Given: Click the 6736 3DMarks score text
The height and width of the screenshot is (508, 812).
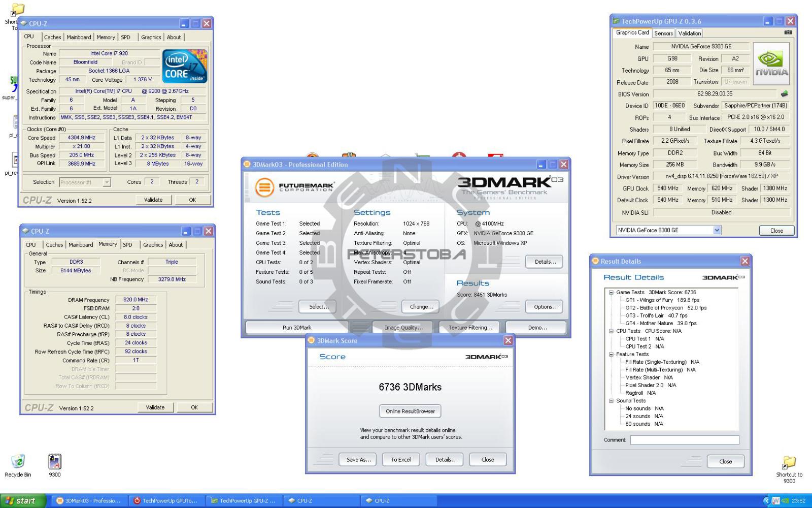Looking at the screenshot, I should click(410, 387).
